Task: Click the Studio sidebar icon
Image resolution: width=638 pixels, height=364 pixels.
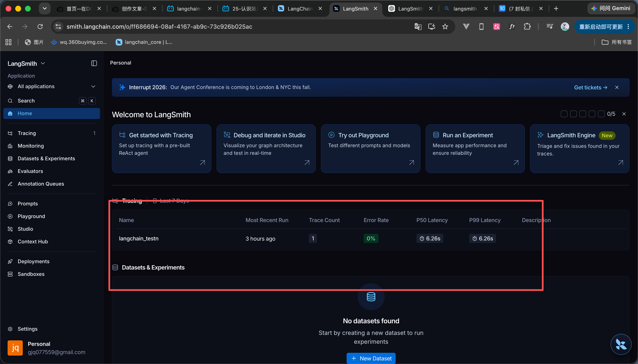Action: (10, 229)
